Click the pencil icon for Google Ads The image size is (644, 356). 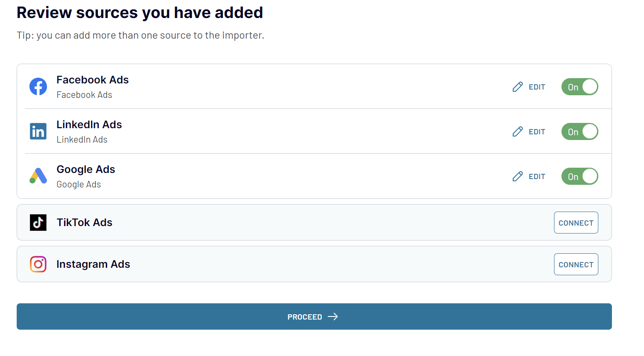click(x=518, y=176)
